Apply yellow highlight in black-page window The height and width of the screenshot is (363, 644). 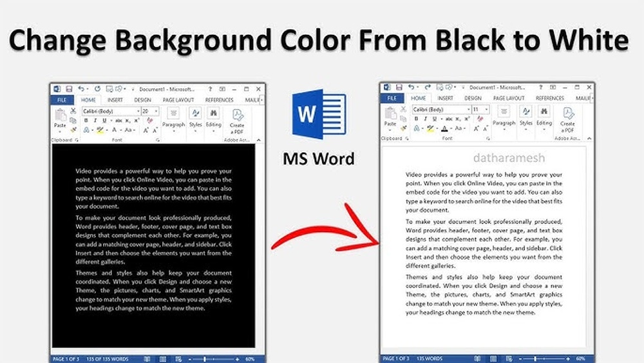point(99,130)
